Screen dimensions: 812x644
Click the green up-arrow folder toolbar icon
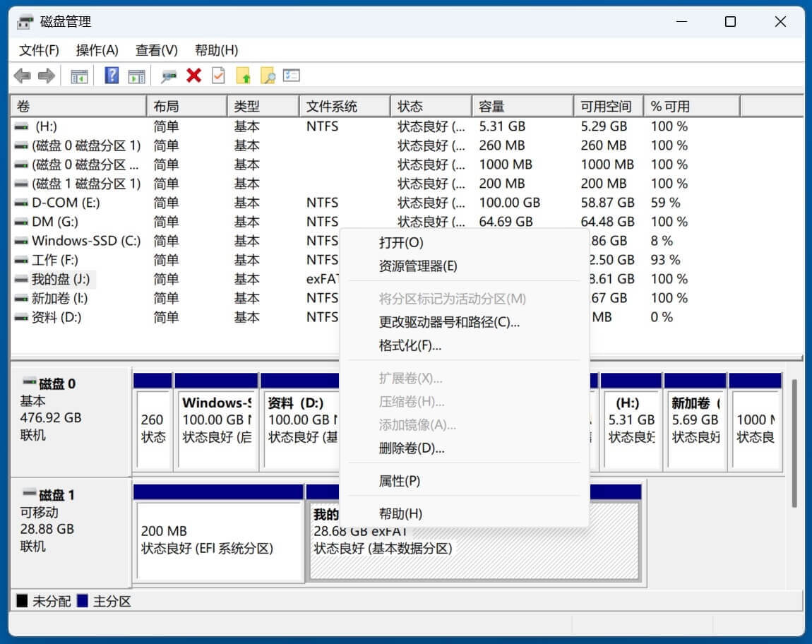[x=243, y=76]
